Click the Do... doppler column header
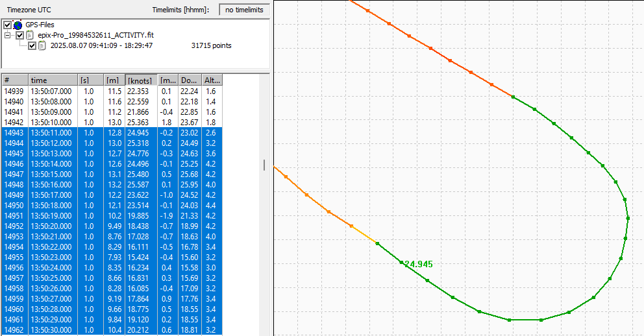The height and width of the screenshot is (336, 644). 190,80
